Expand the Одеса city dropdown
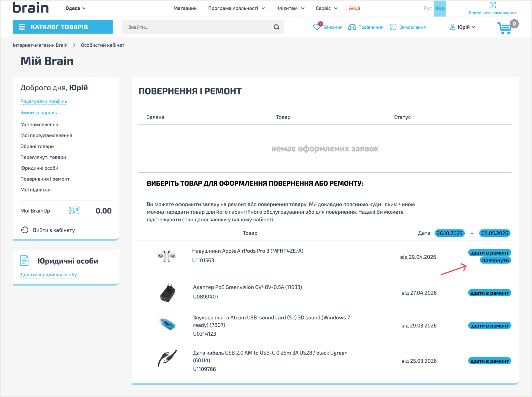The width and height of the screenshot is (532, 397). coord(75,8)
